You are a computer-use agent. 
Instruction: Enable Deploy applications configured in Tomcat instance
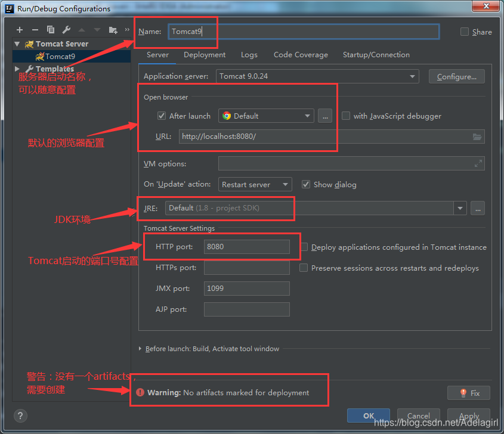point(304,247)
